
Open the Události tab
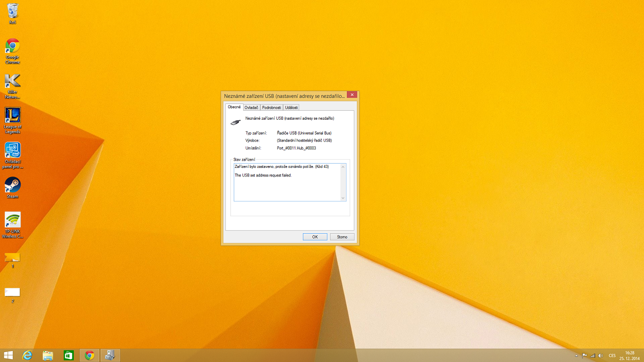291,108
